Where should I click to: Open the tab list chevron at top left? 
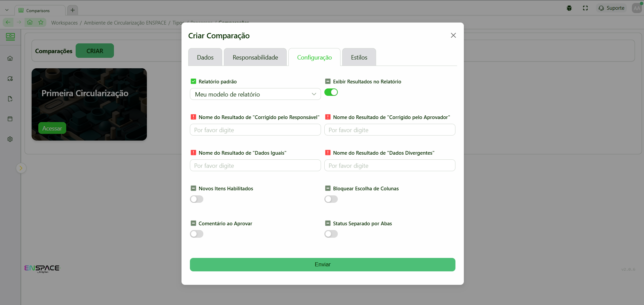tap(7, 9)
